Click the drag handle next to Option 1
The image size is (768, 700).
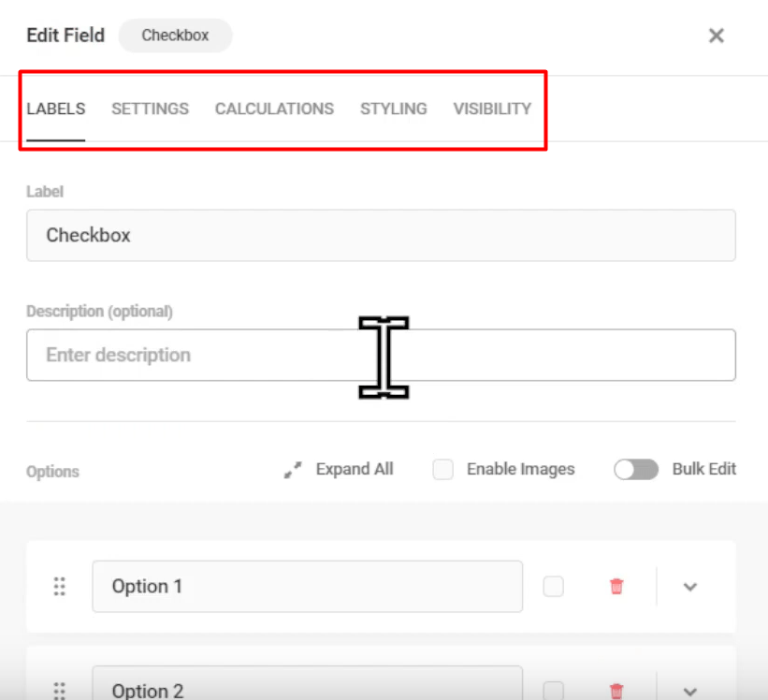point(60,586)
